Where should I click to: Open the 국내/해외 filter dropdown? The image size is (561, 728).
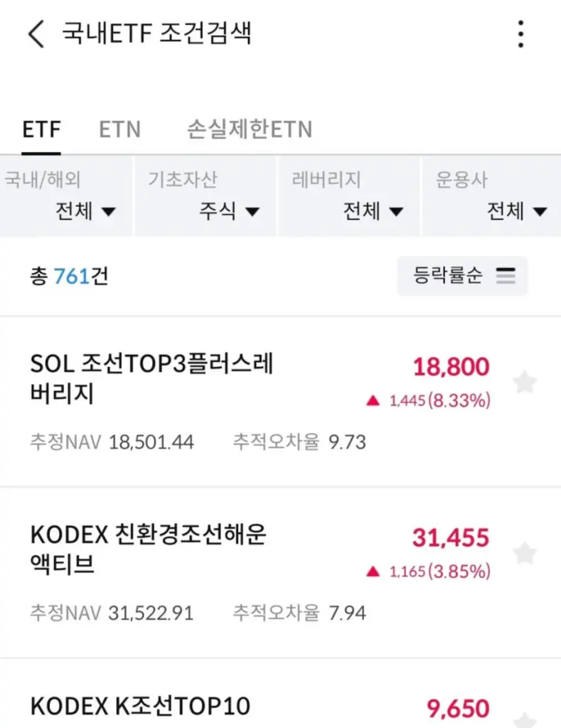(66, 196)
